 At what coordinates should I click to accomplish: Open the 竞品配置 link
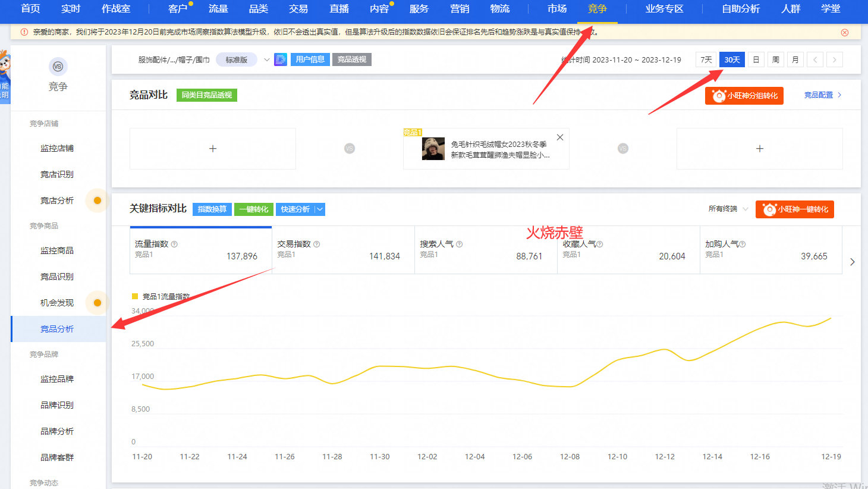coord(823,95)
